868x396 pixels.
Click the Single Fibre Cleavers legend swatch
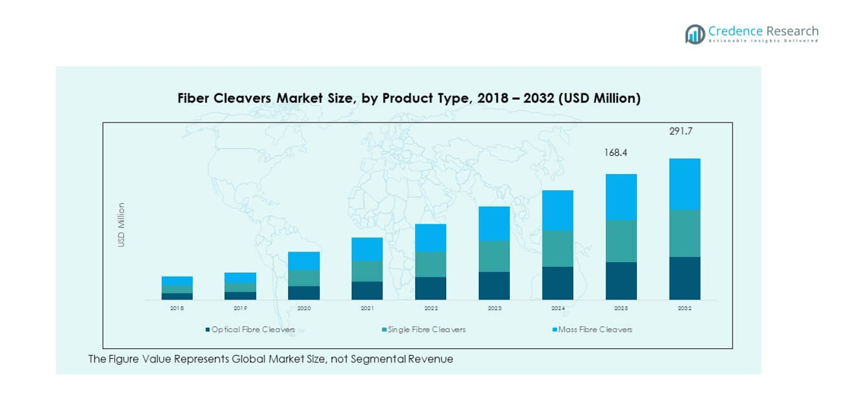pos(382,330)
